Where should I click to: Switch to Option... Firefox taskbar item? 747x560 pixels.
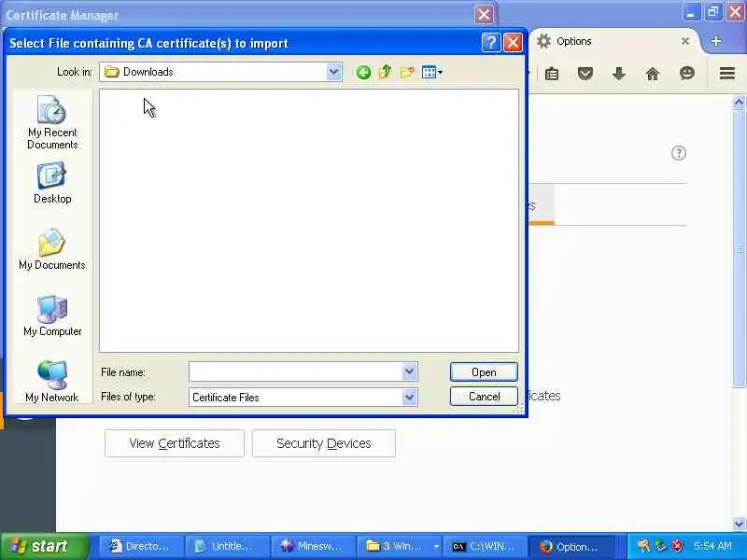coord(571,546)
